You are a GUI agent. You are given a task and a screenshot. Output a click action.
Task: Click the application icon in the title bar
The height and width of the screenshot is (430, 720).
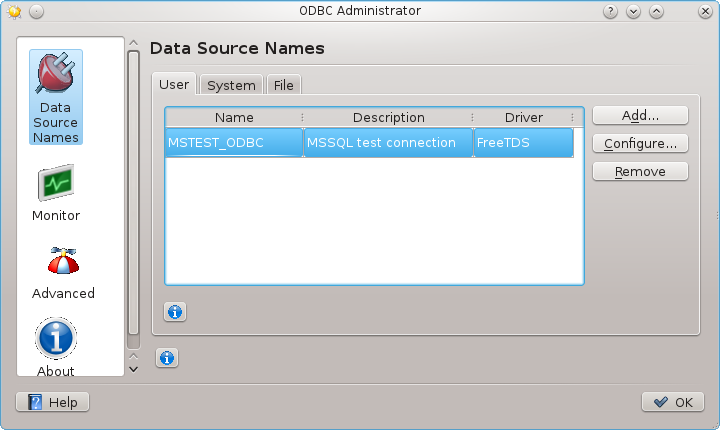[14, 11]
